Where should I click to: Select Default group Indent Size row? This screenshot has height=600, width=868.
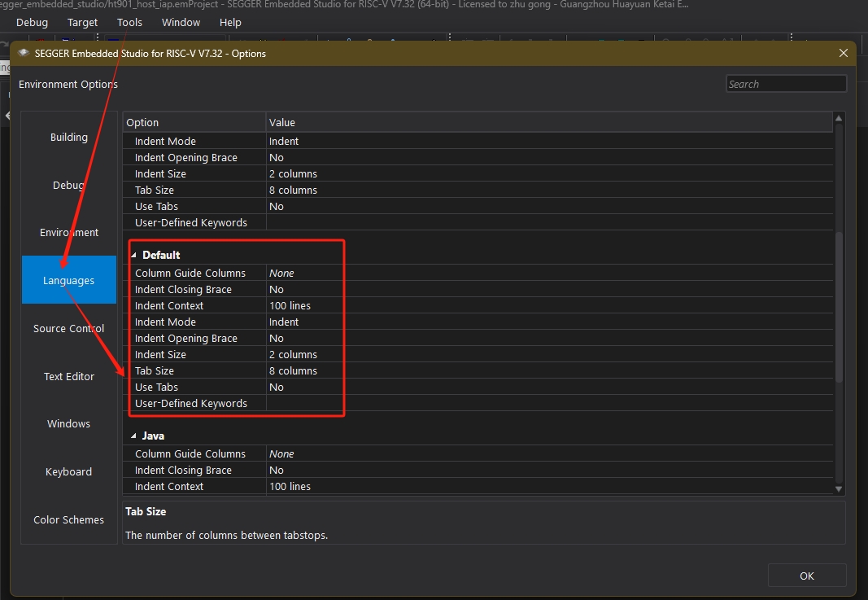pyautogui.click(x=478, y=355)
